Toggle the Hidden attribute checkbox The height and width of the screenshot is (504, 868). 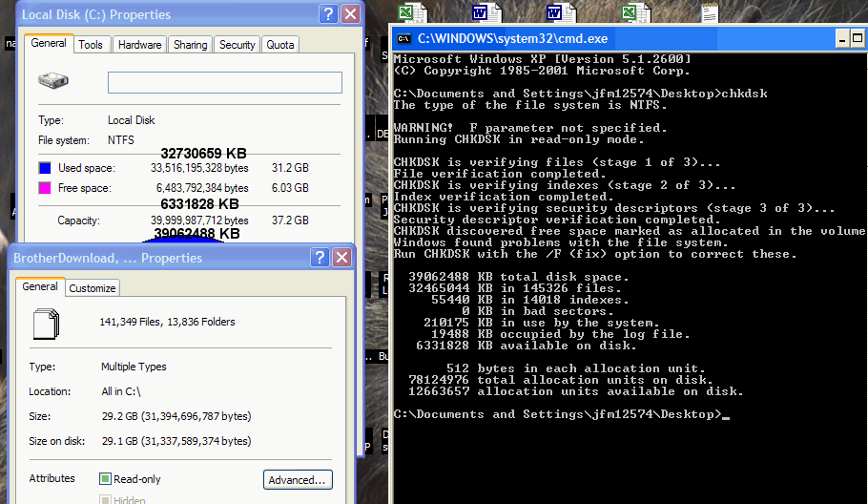106,500
